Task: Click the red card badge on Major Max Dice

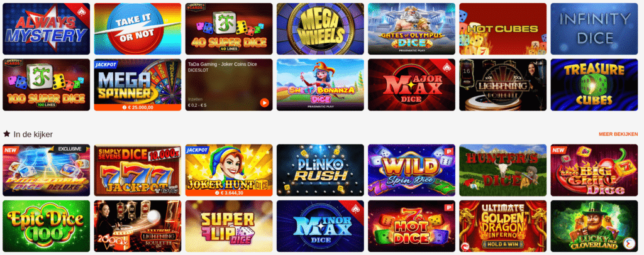Action: pyautogui.click(x=448, y=65)
